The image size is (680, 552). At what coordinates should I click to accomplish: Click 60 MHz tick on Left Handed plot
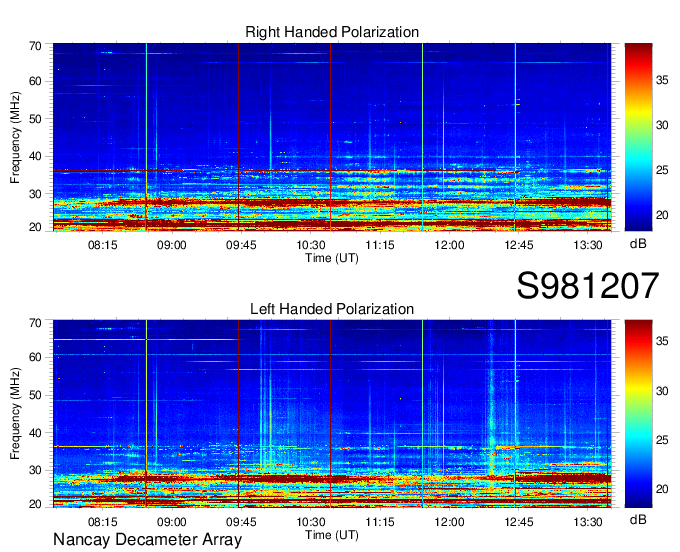click(35, 358)
